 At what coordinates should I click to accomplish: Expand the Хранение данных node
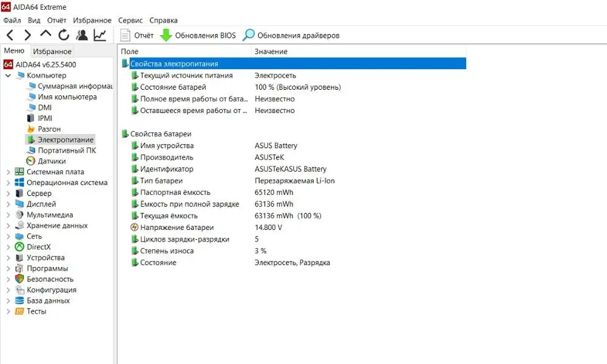pos(8,226)
